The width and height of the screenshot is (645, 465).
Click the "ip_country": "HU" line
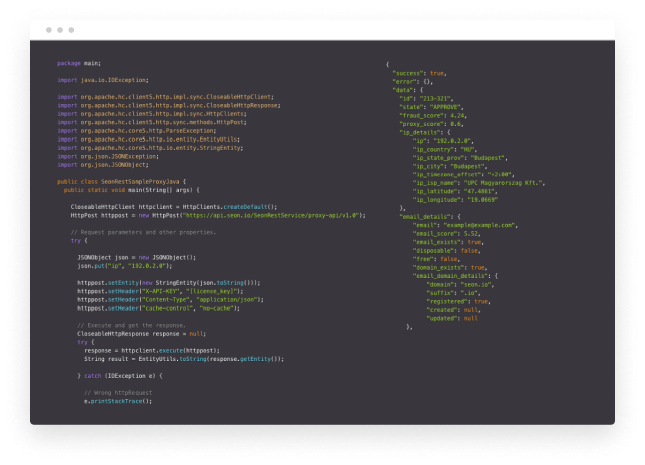445,149
